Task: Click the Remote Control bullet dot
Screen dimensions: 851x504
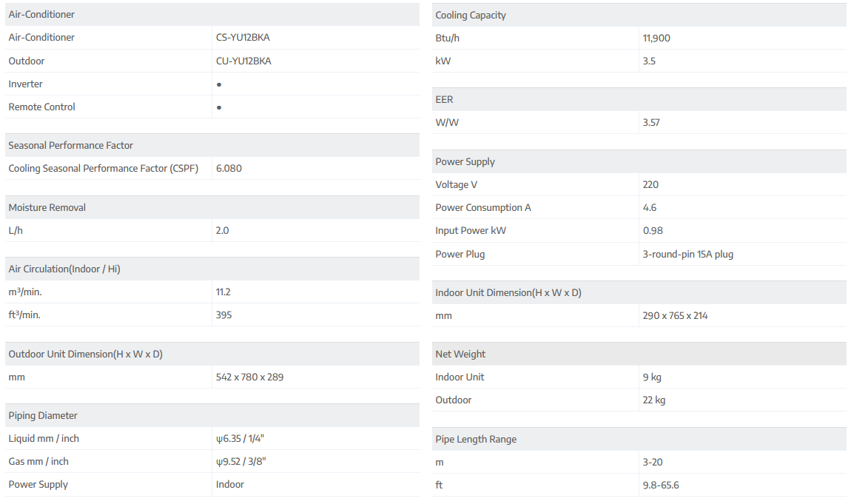Action: pyautogui.click(x=219, y=107)
